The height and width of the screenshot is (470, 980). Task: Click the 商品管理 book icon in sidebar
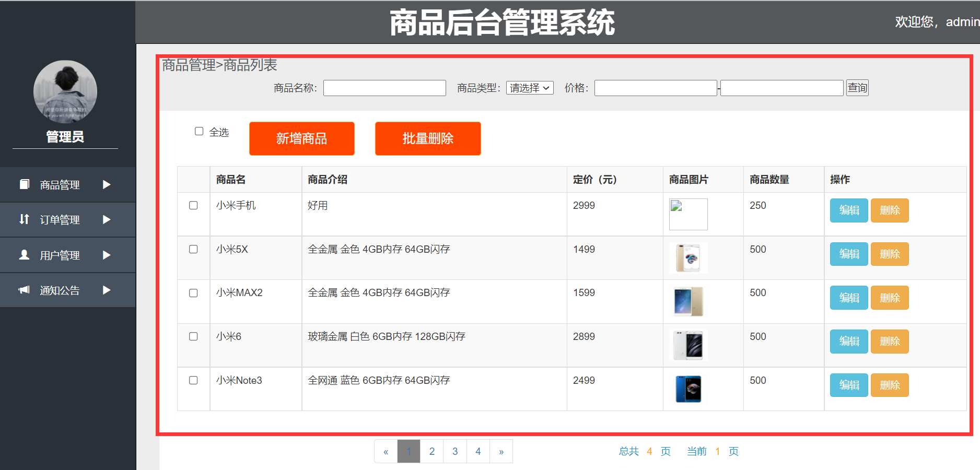coord(24,184)
